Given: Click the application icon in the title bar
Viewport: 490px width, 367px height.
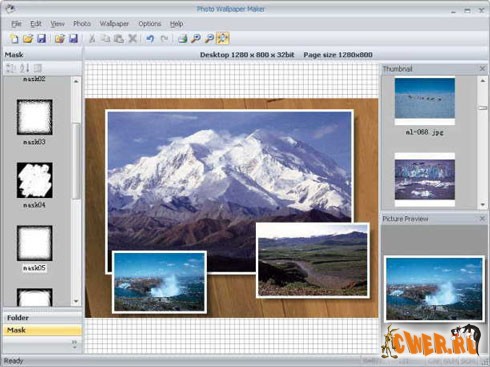Looking at the screenshot, I should (10, 9).
